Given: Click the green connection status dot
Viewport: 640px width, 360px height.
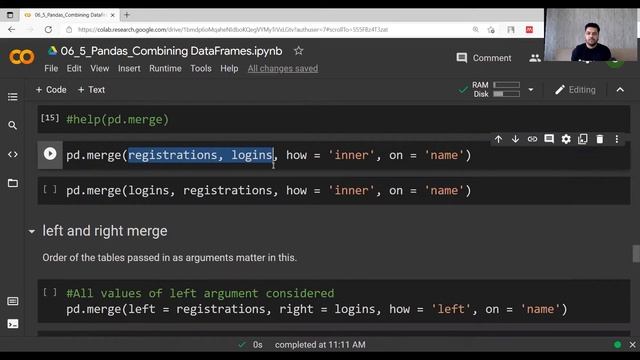Looking at the screenshot, I should (618, 345).
